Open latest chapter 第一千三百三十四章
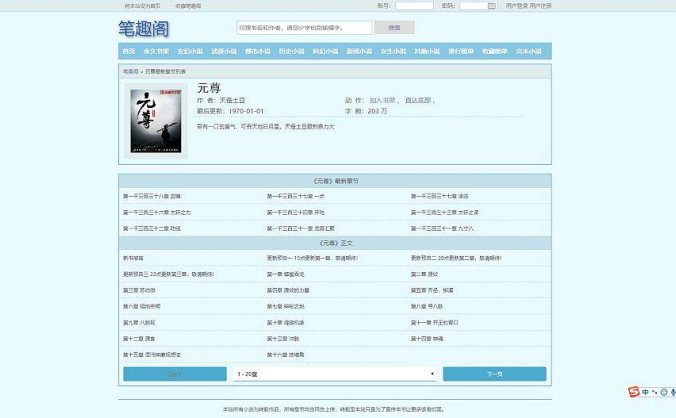The height and width of the screenshot is (418, 676). coord(296,212)
